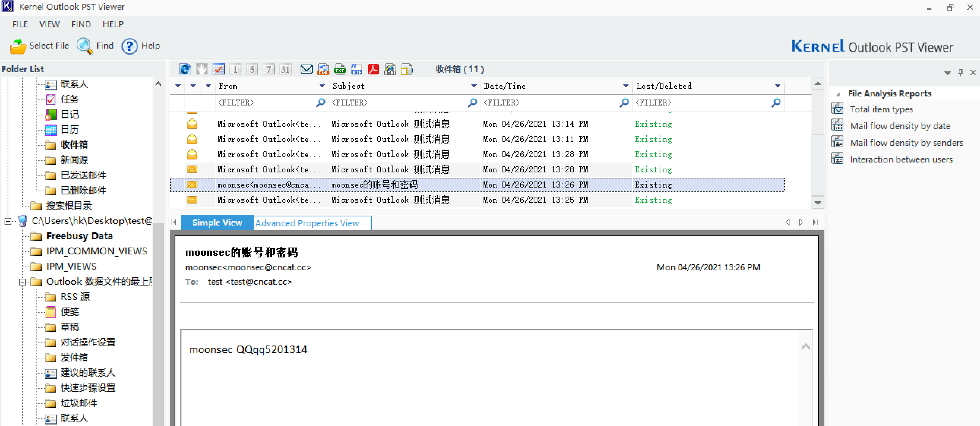Click the EML export icon
980x426 pixels.
point(323,69)
